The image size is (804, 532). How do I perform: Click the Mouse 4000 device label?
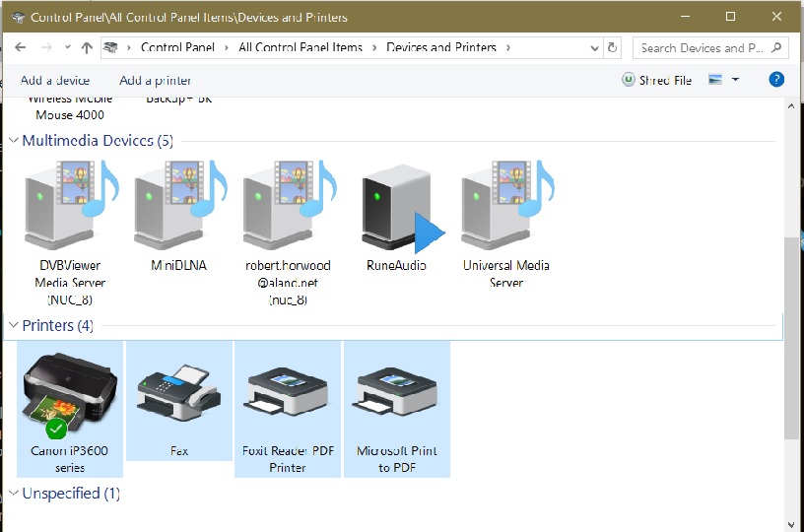70,115
